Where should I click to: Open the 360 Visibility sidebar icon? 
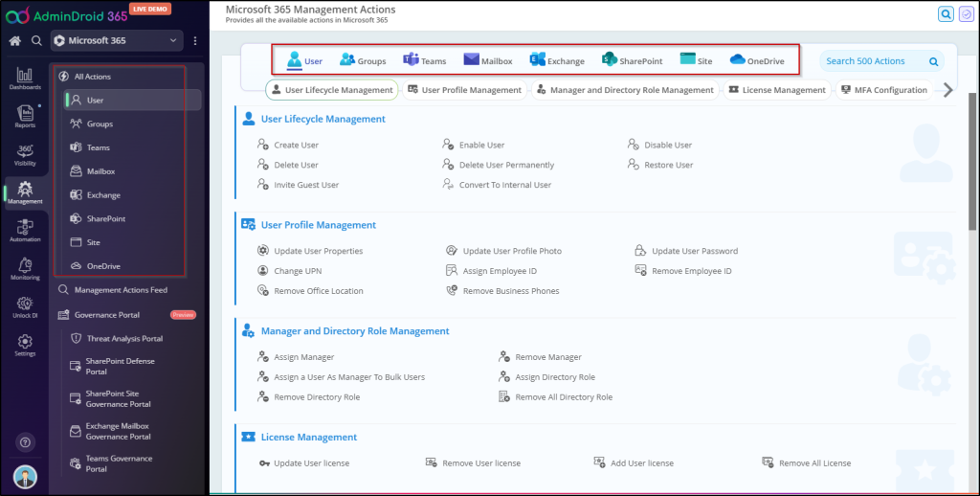[x=25, y=154]
